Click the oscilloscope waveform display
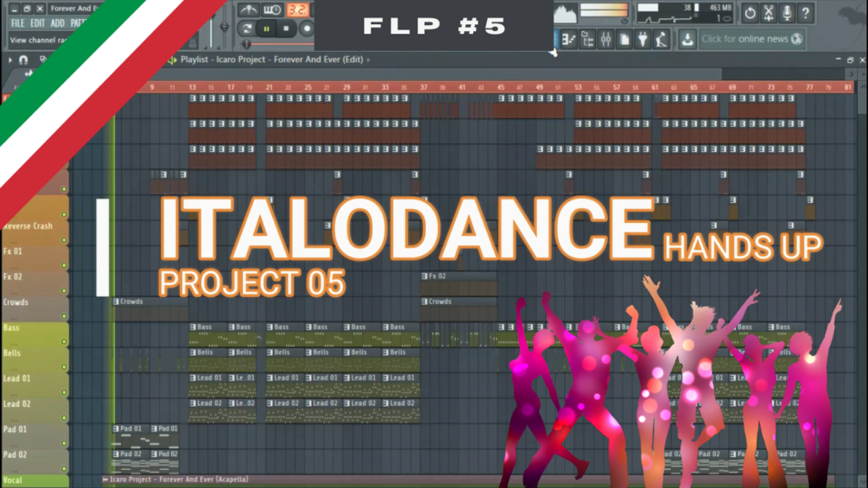The height and width of the screenshot is (488, 868). [565, 14]
